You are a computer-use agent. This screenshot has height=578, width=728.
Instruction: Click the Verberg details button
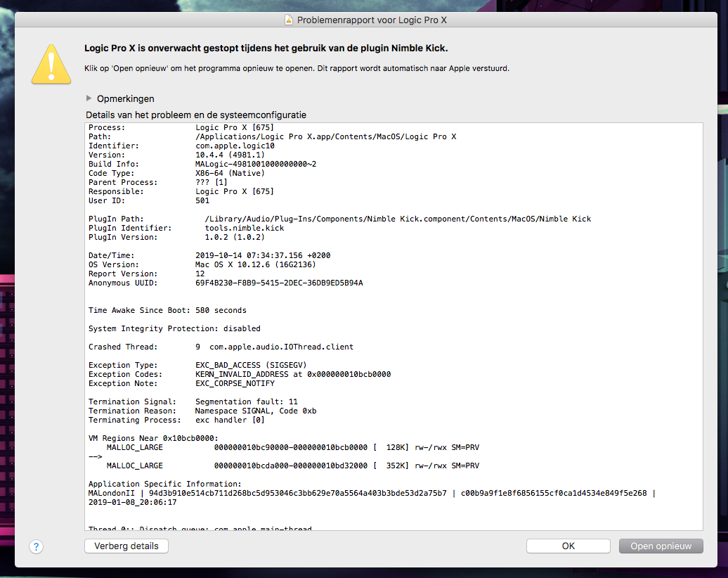[126, 546]
